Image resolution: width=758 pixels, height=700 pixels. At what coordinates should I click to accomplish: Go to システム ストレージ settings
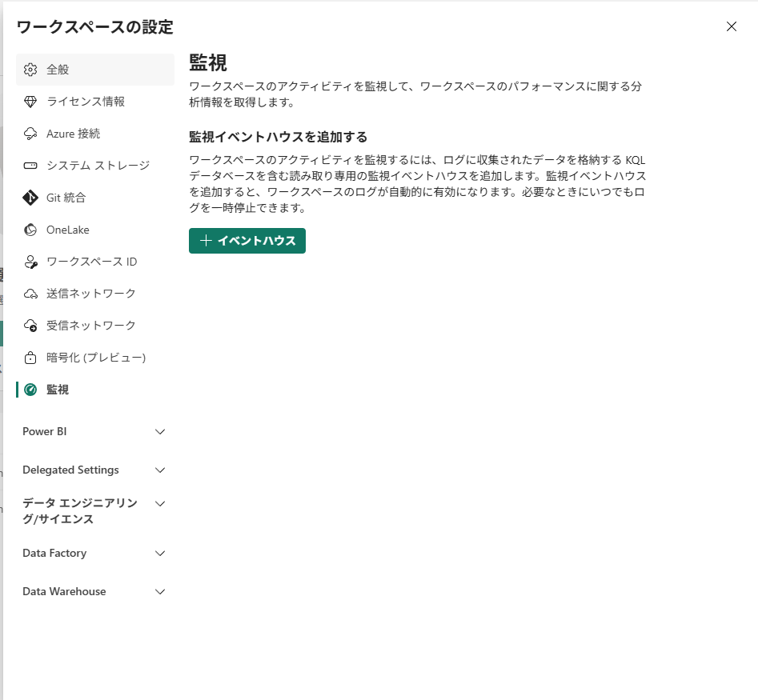pos(95,166)
